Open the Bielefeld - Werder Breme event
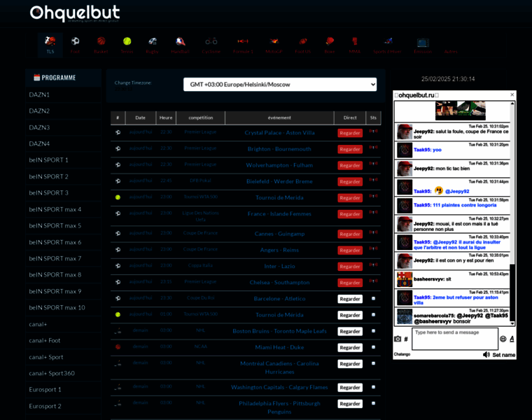 [x=279, y=181]
